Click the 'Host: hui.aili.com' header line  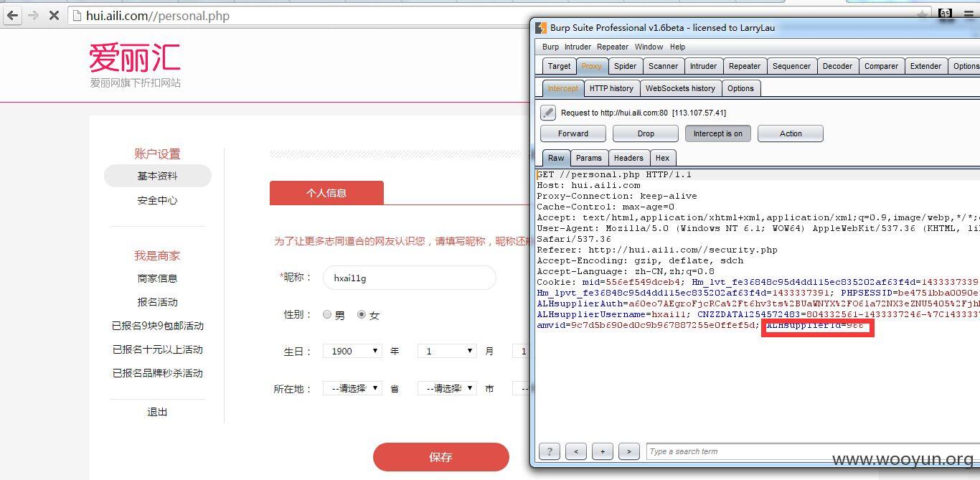point(588,185)
